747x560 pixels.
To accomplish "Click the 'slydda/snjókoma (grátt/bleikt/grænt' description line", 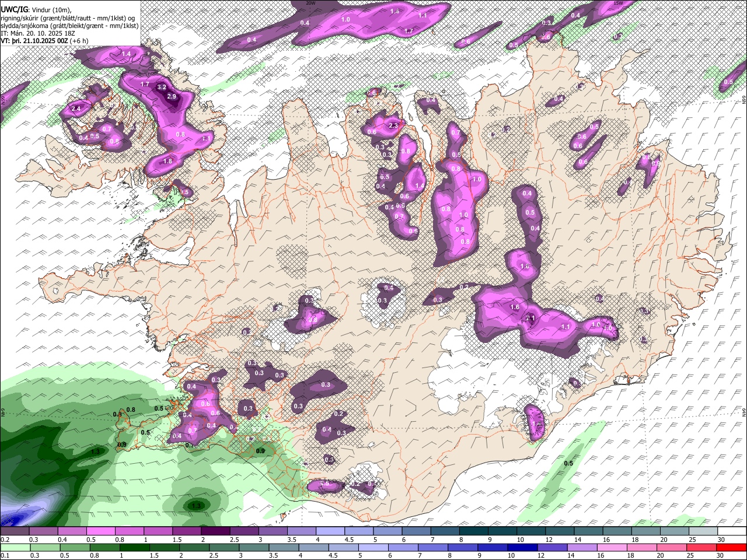I will (69, 26).
